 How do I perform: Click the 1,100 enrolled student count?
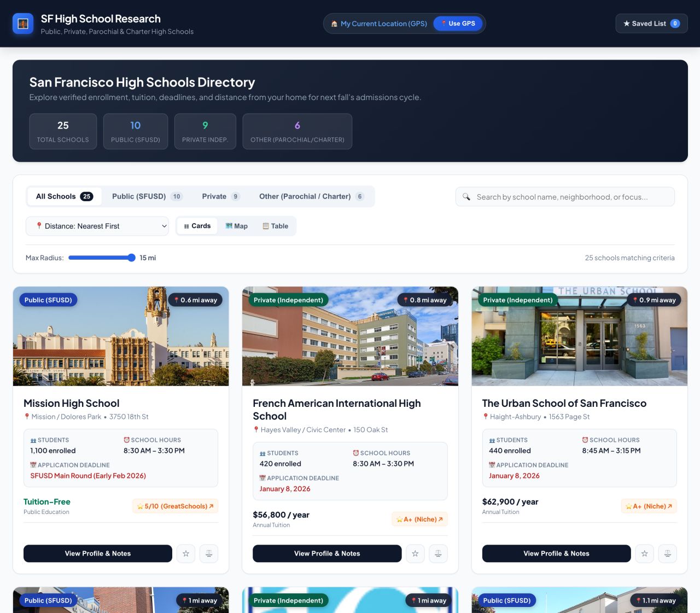click(x=53, y=451)
